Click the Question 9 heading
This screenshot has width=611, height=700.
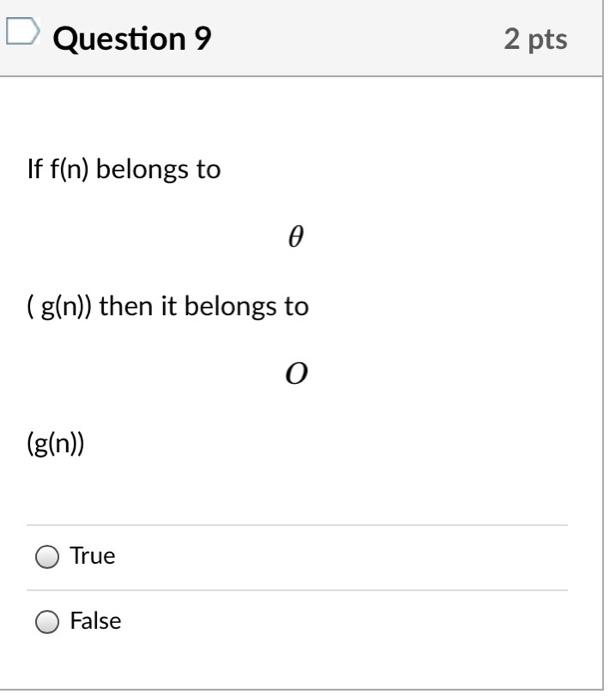[x=132, y=38]
